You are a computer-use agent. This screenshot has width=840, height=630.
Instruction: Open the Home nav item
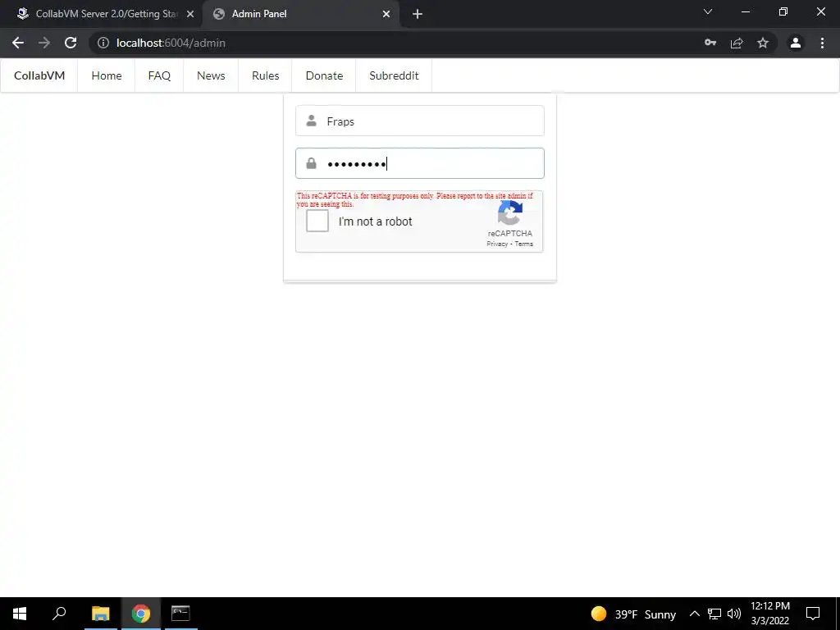pyautogui.click(x=107, y=75)
